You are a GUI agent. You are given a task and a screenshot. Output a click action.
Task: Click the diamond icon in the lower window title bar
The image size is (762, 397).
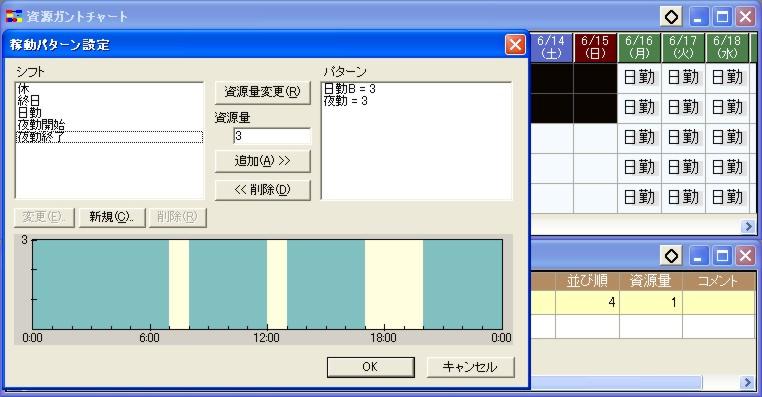pos(671,256)
